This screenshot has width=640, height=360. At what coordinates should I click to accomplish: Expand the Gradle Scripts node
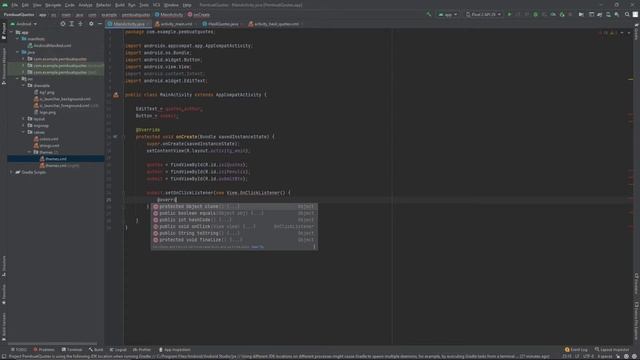tap(11, 172)
